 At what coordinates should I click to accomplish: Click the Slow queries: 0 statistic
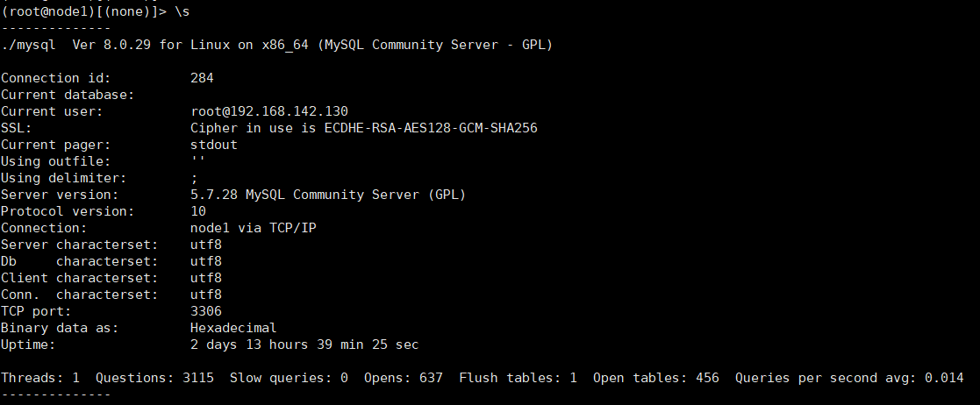[289, 378]
